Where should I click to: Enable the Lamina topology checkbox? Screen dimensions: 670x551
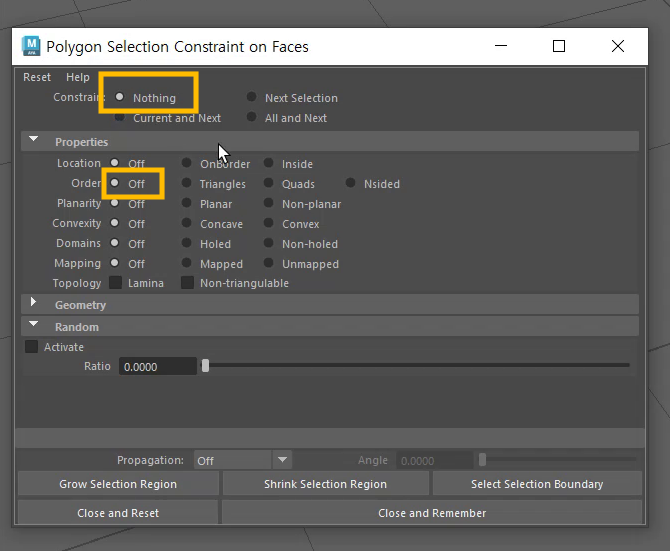[x=115, y=283]
